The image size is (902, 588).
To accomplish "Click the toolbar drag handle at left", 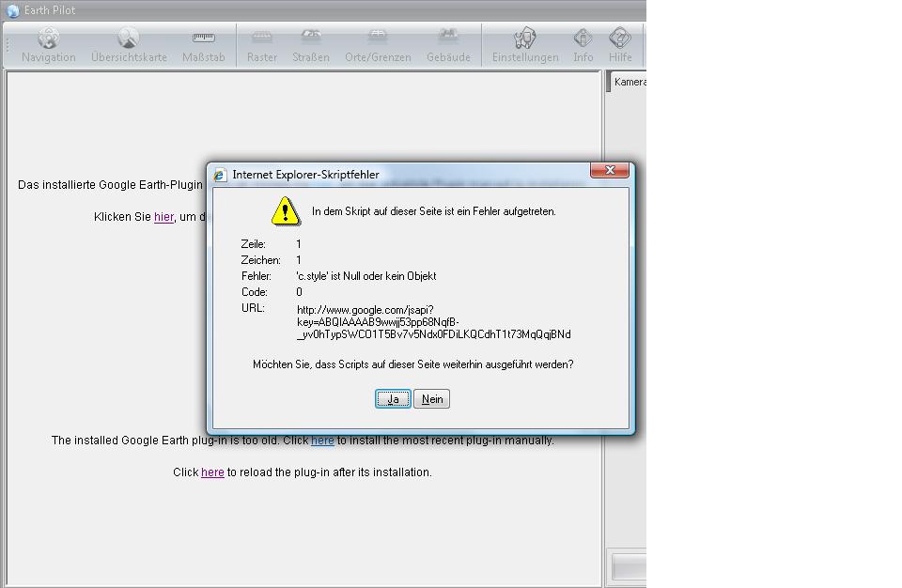I will tap(8, 45).
